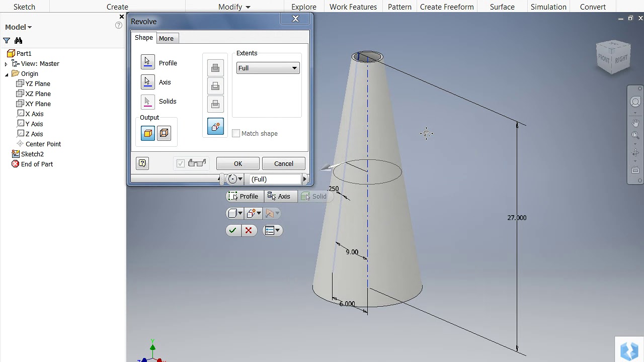Open the Extents Full dropdown
This screenshot has height=362, width=644.
(x=268, y=68)
